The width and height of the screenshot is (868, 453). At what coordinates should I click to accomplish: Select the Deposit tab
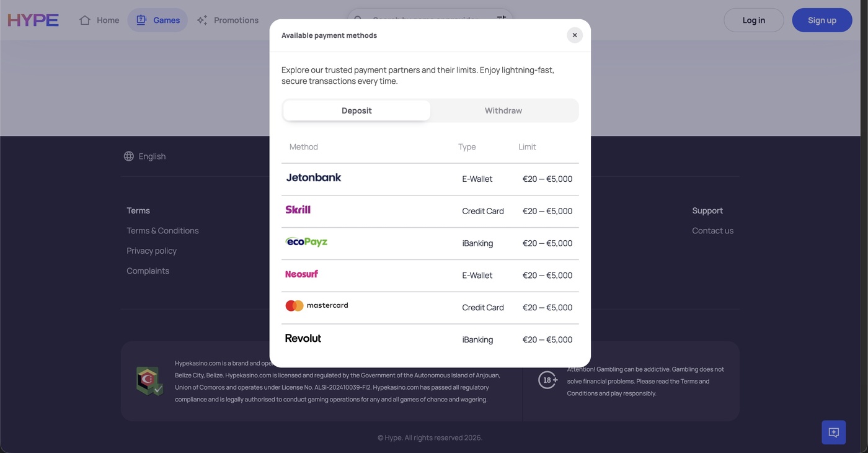[356, 110]
